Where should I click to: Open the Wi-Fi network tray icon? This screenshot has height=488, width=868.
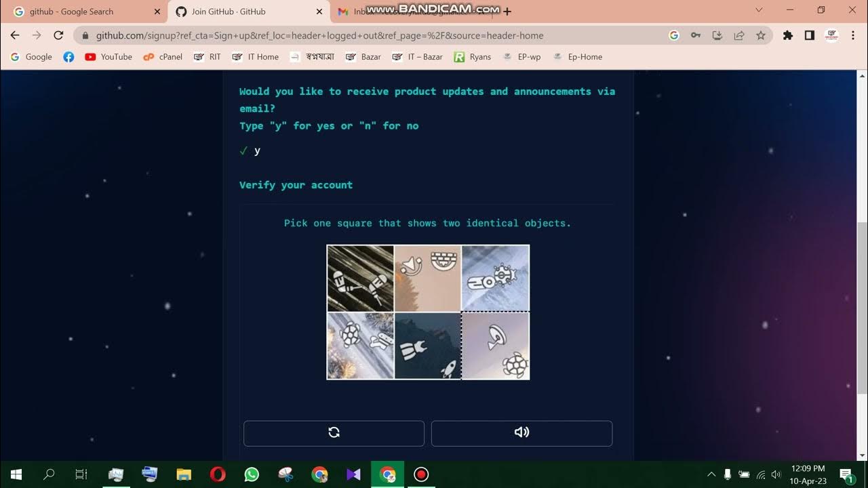[760, 474]
